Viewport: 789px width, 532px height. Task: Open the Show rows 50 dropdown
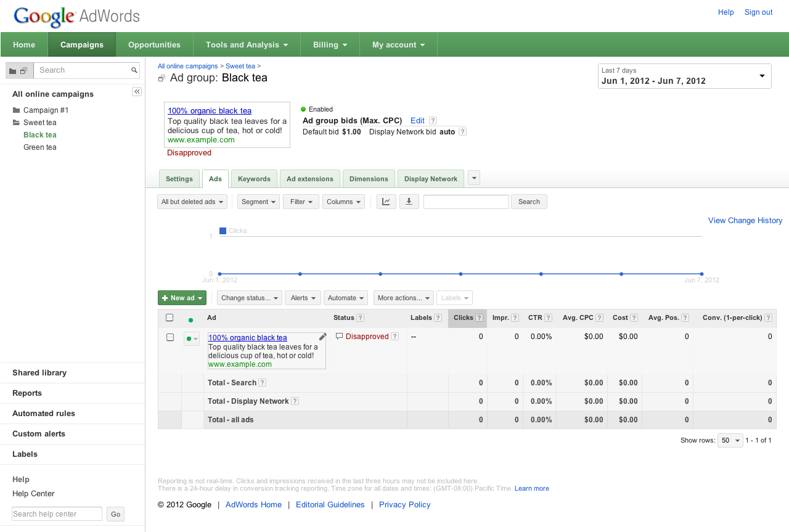click(x=730, y=441)
